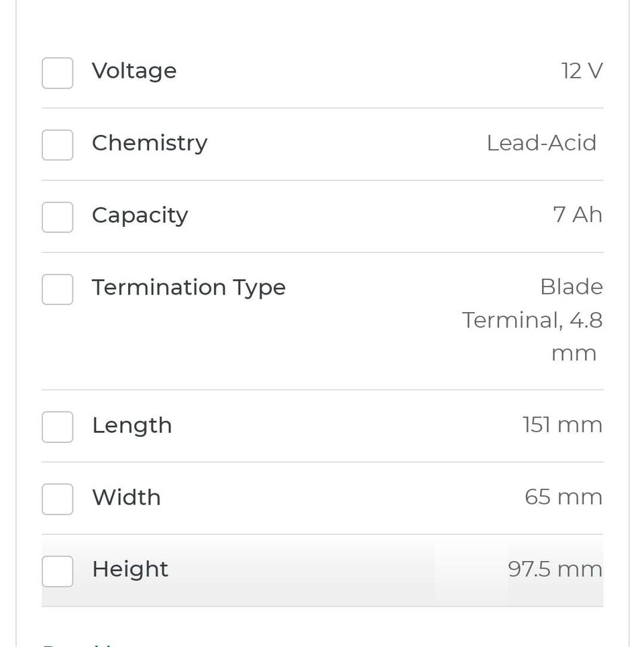Select the Termination Type checkbox
The image size is (644, 647).
pos(58,289)
